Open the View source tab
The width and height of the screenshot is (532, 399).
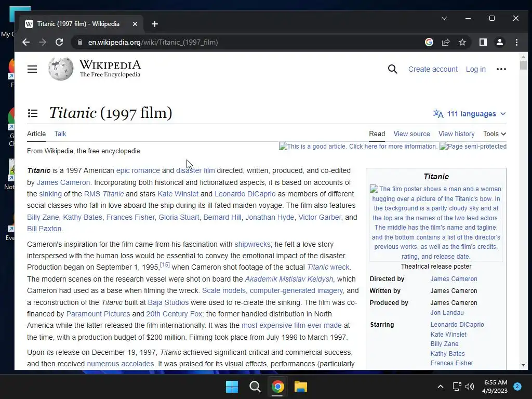click(411, 134)
